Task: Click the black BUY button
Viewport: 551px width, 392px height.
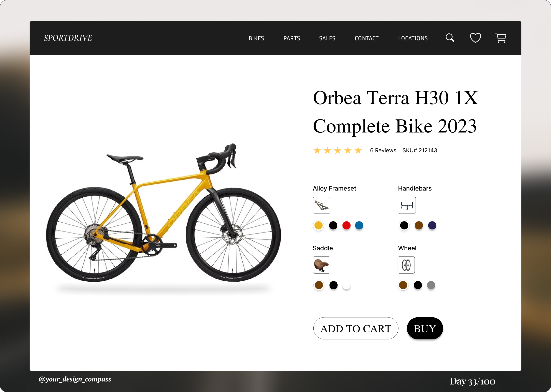Action: click(425, 328)
